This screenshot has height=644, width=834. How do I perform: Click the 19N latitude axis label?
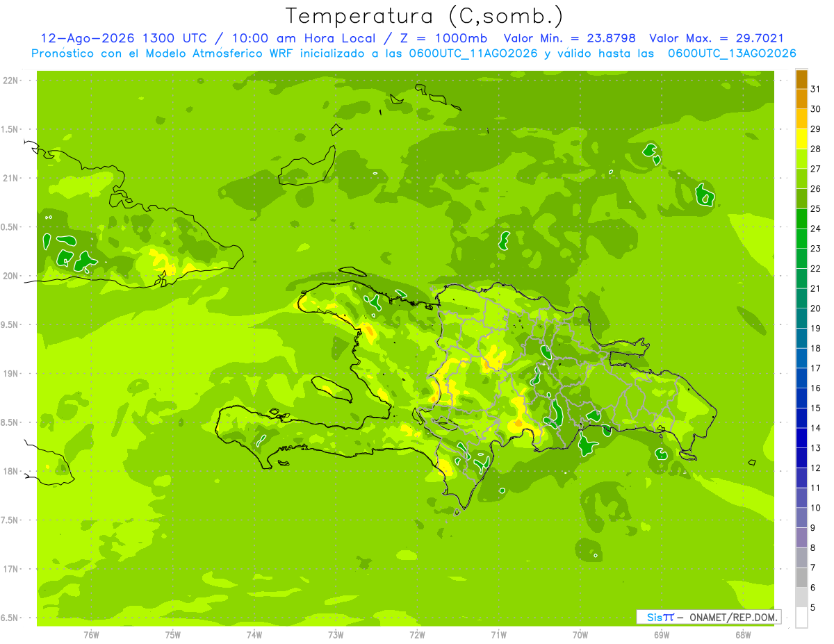[10, 374]
